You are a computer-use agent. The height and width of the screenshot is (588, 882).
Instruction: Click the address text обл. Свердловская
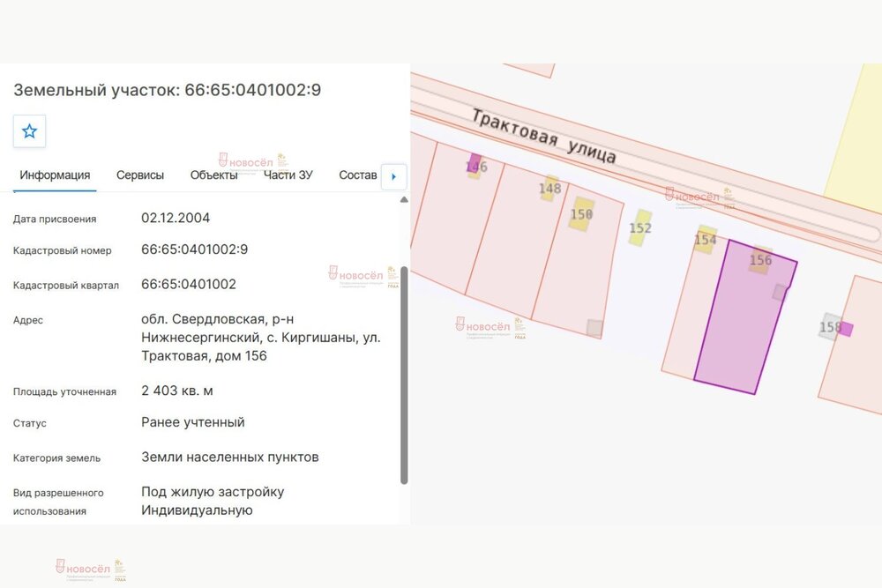coord(218,319)
